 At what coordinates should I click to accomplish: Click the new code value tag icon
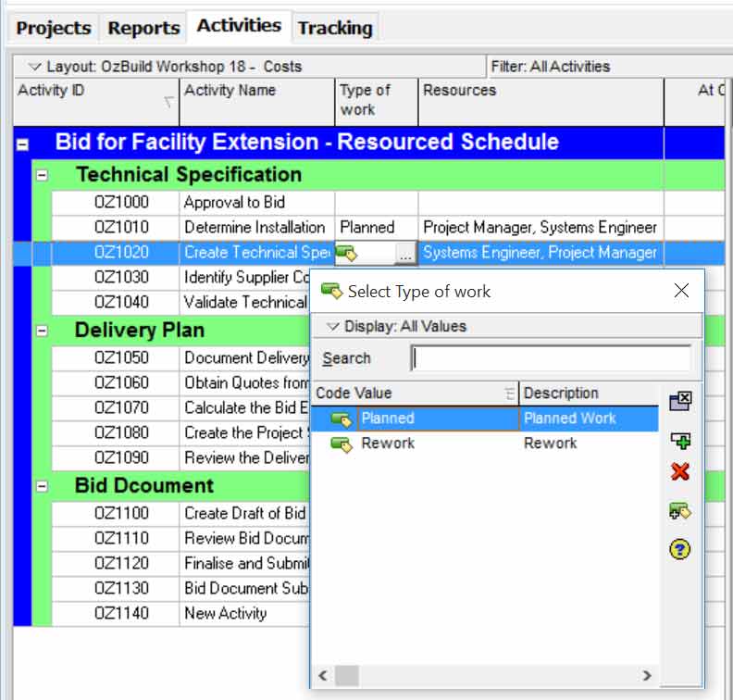tap(680, 510)
